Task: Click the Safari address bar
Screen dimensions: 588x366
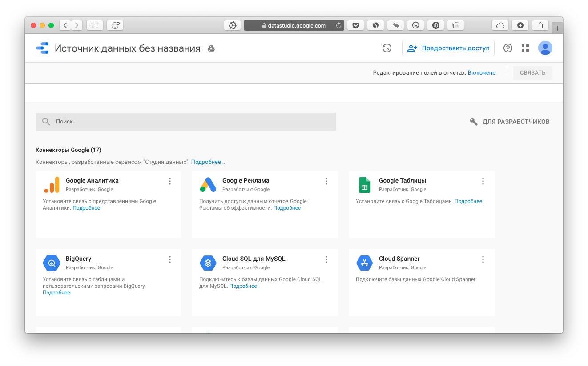Action: point(294,25)
